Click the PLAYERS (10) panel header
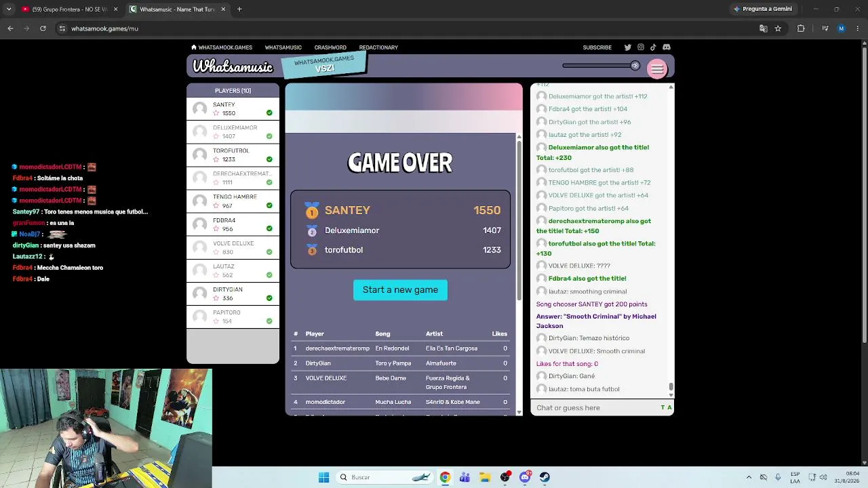Image resolution: width=868 pixels, height=488 pixels. tap(233, 90)
